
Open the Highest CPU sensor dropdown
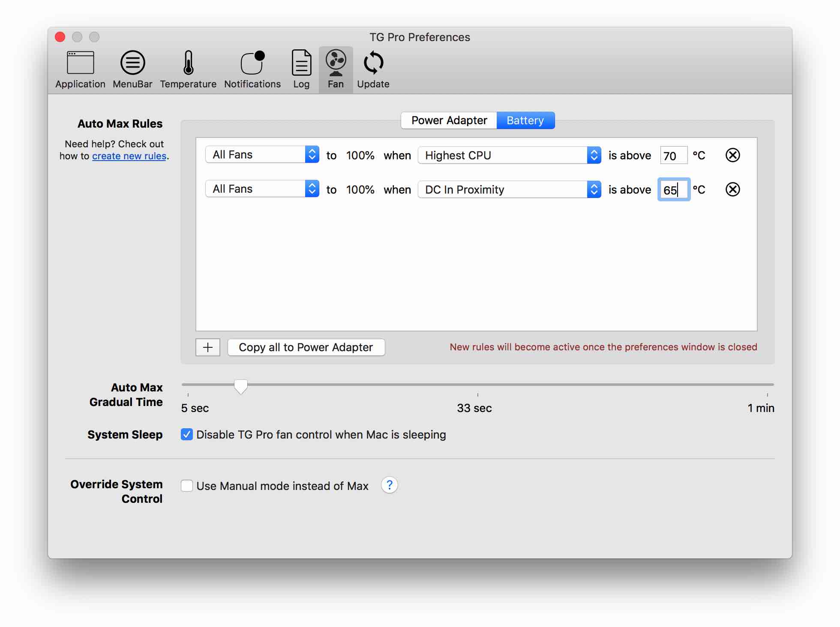509,155
